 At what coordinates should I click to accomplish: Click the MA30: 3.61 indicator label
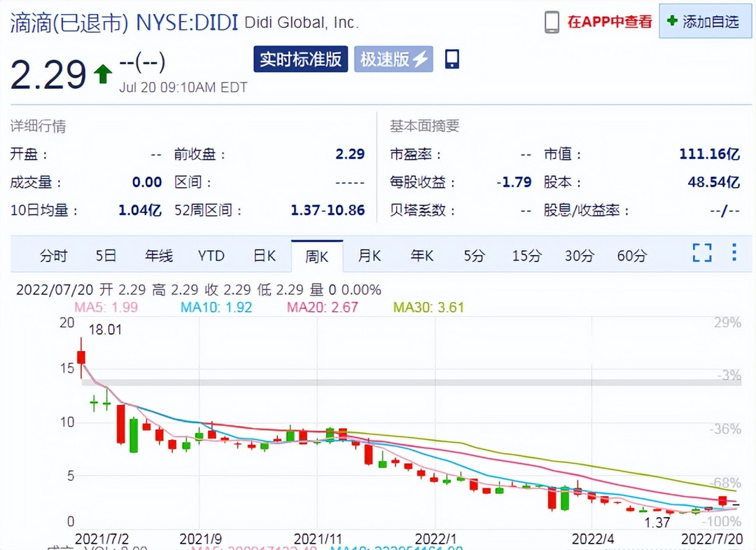coord(428,307)
